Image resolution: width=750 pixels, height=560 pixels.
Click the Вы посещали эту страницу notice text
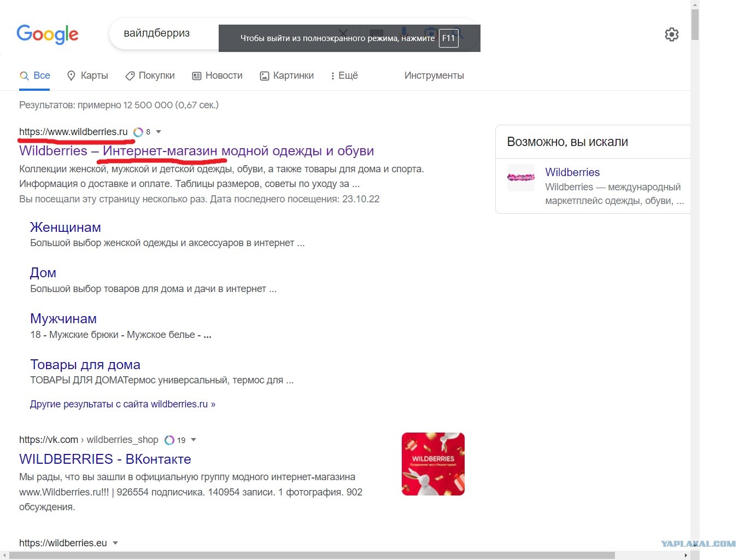[200, 199]
